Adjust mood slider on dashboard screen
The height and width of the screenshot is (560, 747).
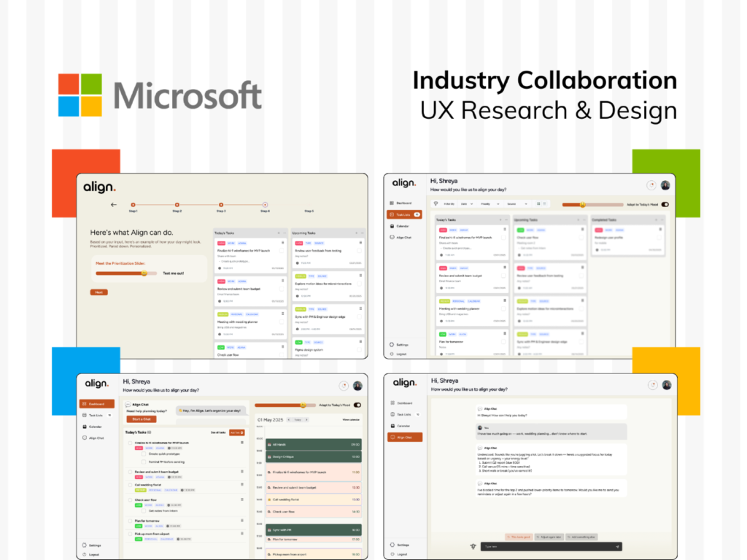tap(285, 405)
